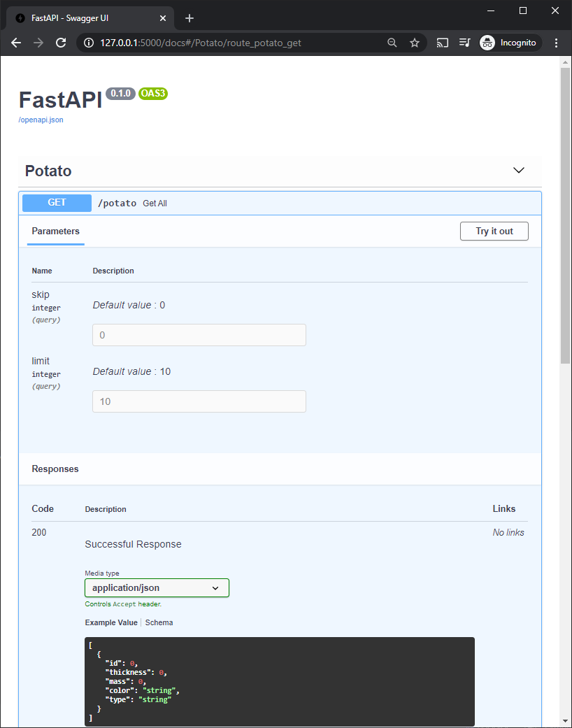Select the FastAPI - Swagger UI tab

click(x=90, y=18)
